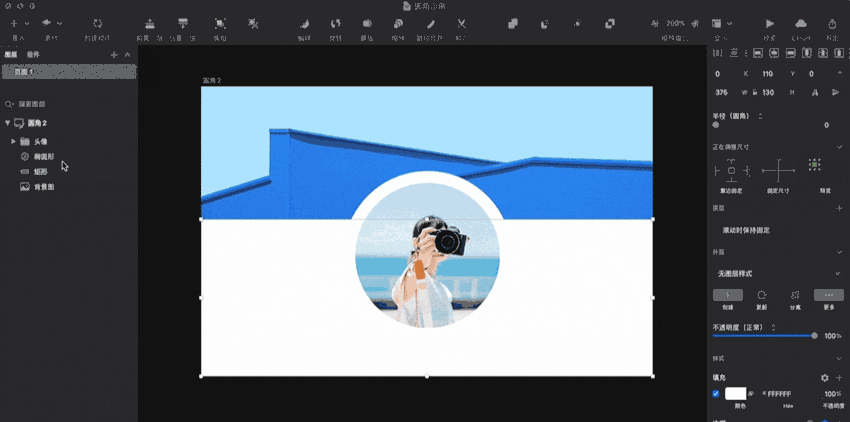Bring the selected layer forward
The image size is (850, 422).
pyautogui.click(x=150, y=23)
